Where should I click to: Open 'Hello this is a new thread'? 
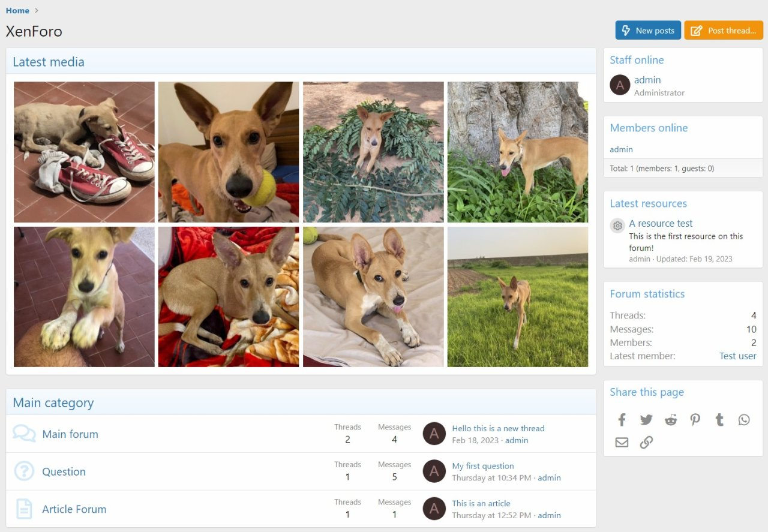498,428
